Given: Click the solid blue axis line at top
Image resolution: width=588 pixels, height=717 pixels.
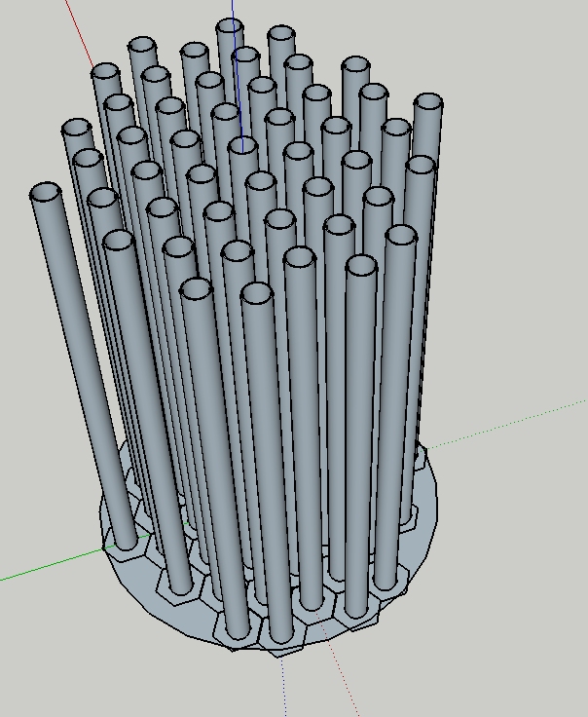Looking at the screenshot, I should (x=231, y=10).
